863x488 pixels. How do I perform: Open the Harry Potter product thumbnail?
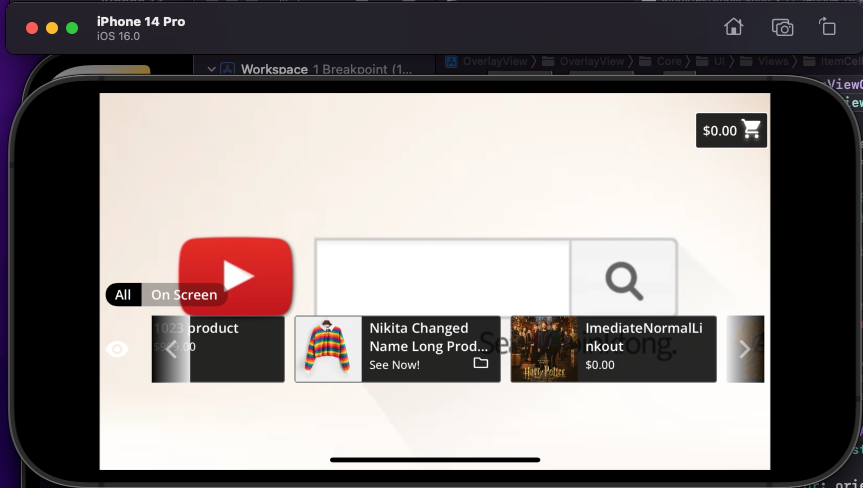[544, 349]
